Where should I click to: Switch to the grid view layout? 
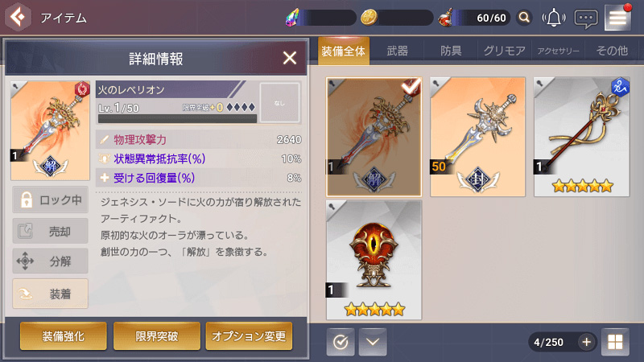point(615,341)
